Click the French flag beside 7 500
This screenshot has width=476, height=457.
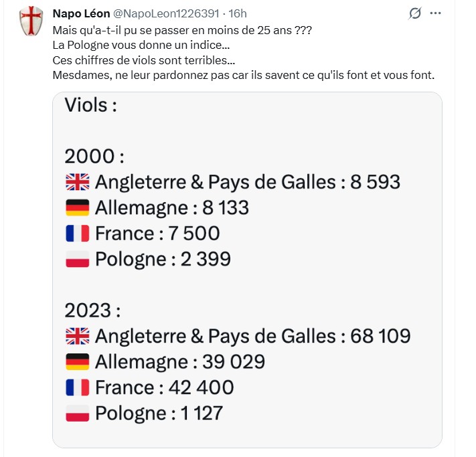coord(78,234)
